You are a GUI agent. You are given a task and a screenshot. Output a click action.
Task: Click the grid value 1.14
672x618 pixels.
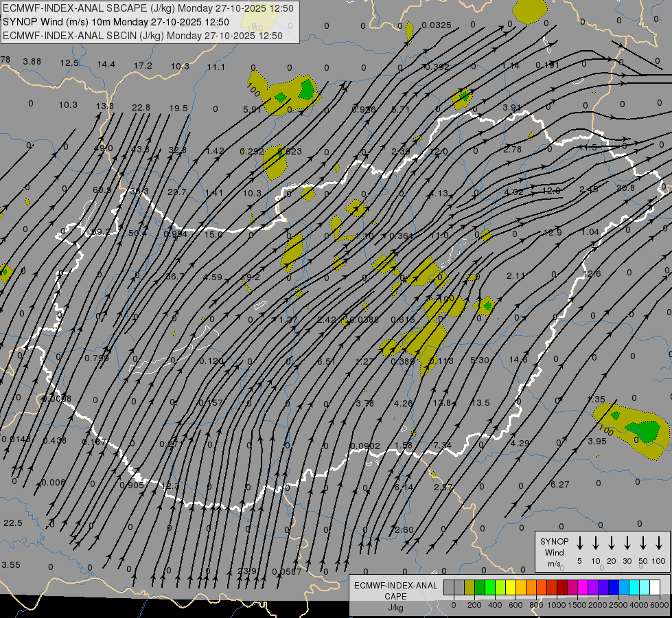511,66
